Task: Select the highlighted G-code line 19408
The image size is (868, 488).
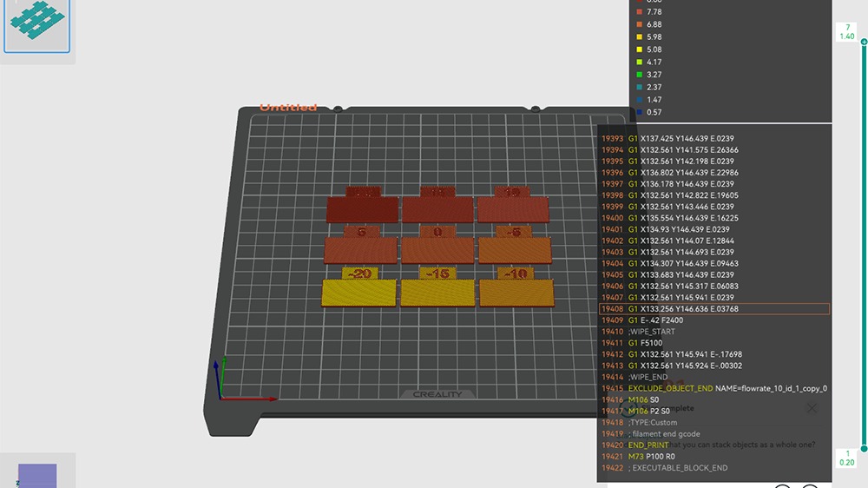Action: tap(713, 309)
